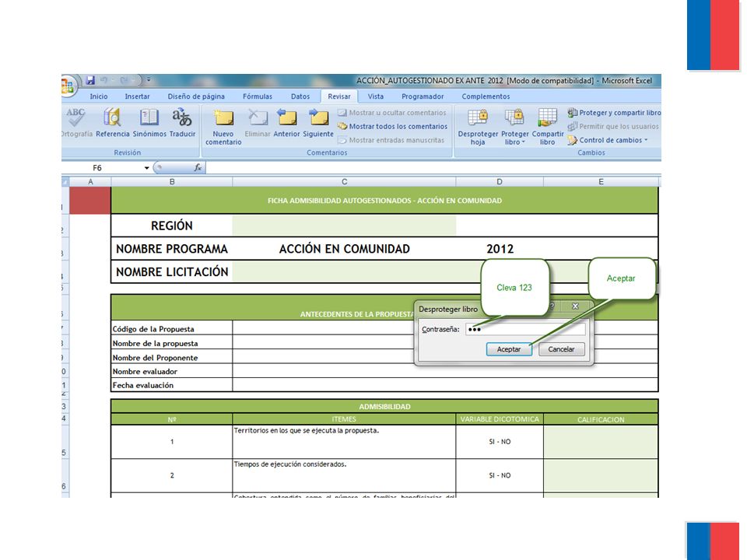
Task: Click Permitir que los usuarios
Action: (x=613, y=126)
